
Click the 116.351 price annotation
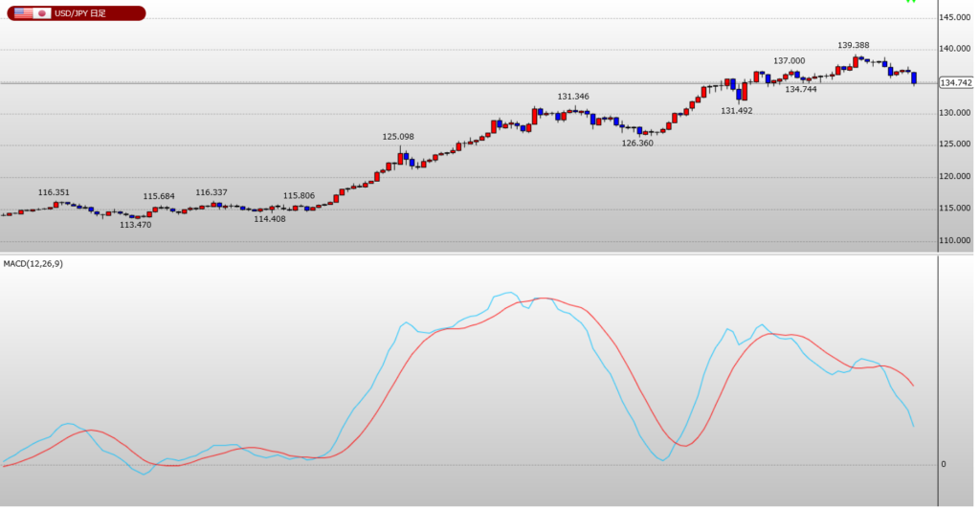(54, 192)
